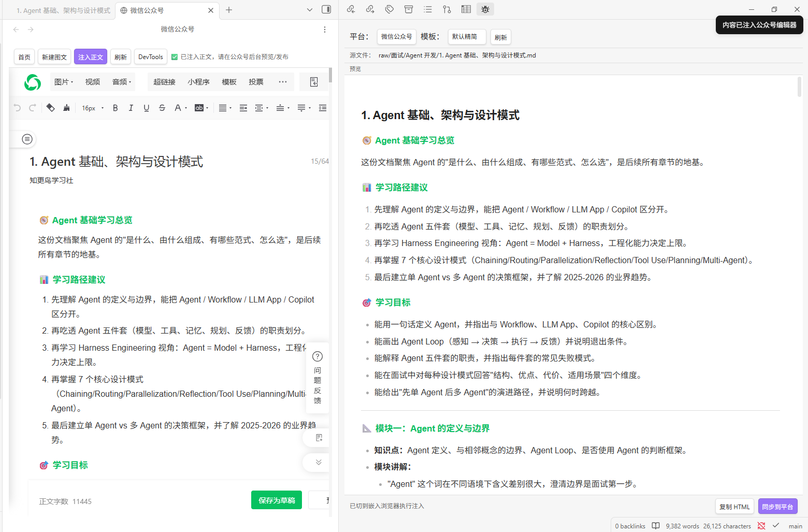This screenshot has height=532, width=808.
Task: Open the 模板 默认精简 selector
Action: pos(467,36)
